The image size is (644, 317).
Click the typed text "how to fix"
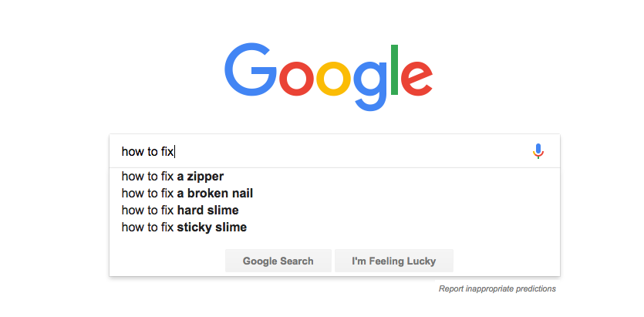[x=147, y=152]
